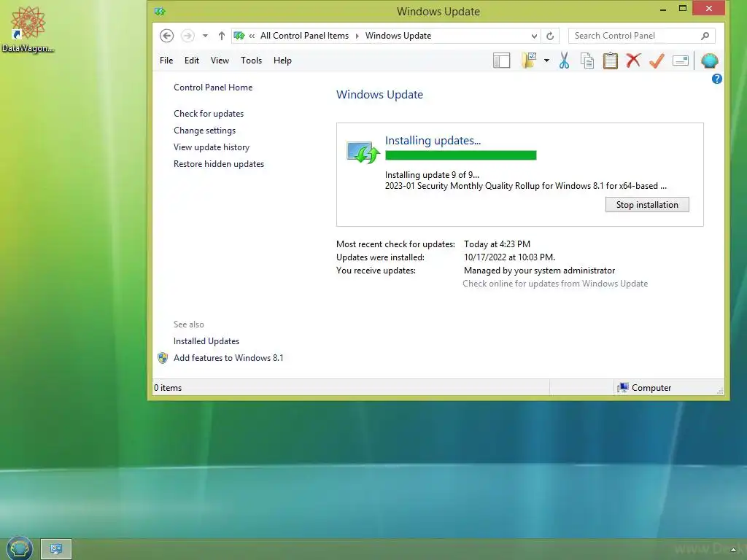
Task: Open View update history
Action: pyautogui.click(x=212, y=147)
